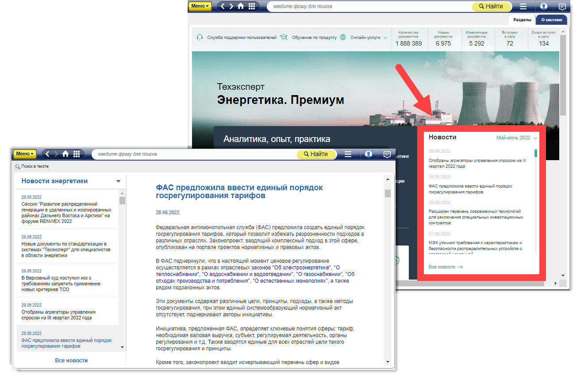Click the home icon in the news article window
588x376 pixels.
(x=66, y=154)
